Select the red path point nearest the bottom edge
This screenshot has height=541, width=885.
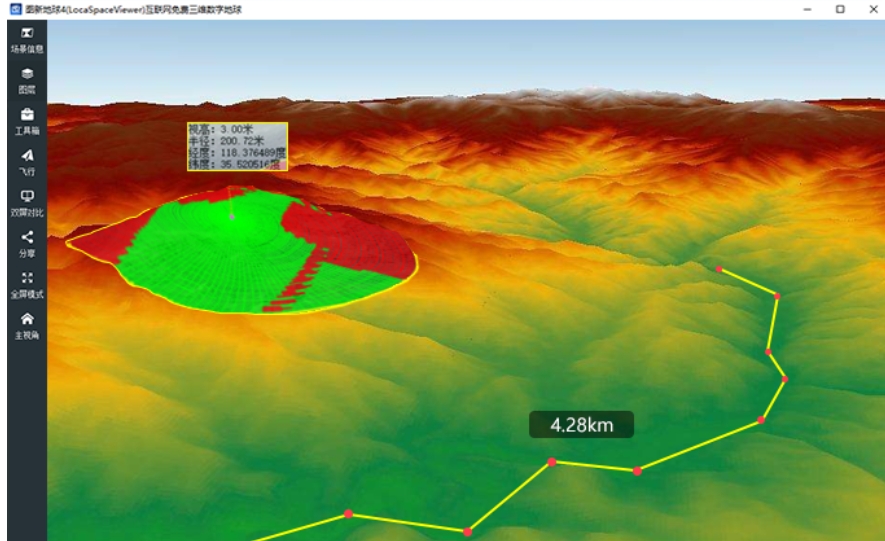coord(467,531)
